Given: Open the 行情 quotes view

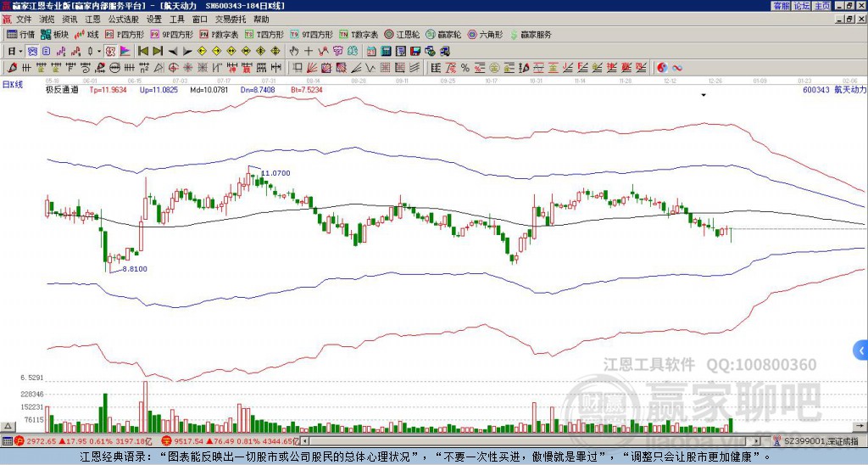Looking at the screenshot, I should 21,34.
